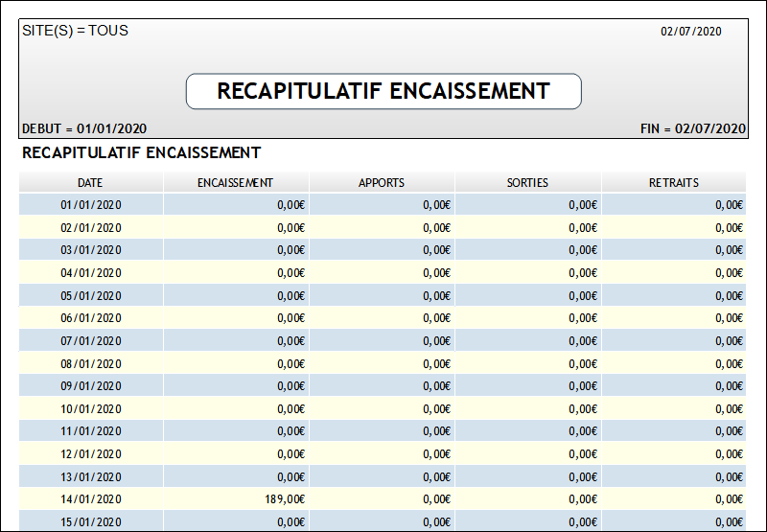The image size is (767, 532).
Task: Select the ENCAISSEMENT value for 09/01/2020
Action: pos(291,386)
